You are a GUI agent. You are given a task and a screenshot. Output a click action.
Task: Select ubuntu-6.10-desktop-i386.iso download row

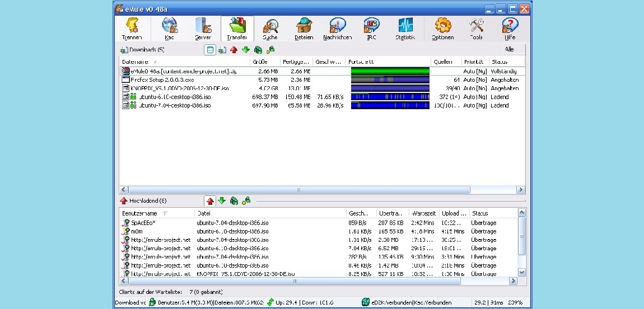[x=323, y=97]
